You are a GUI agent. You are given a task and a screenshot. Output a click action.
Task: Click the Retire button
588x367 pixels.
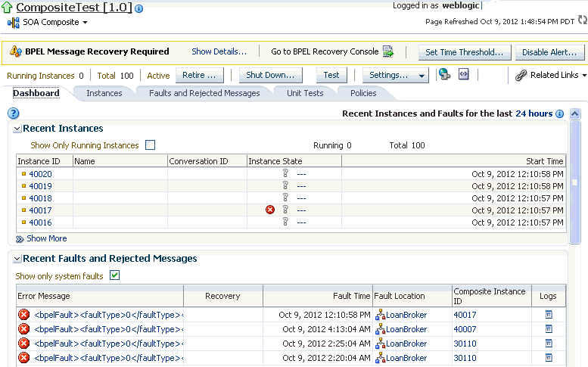point(199,75)
